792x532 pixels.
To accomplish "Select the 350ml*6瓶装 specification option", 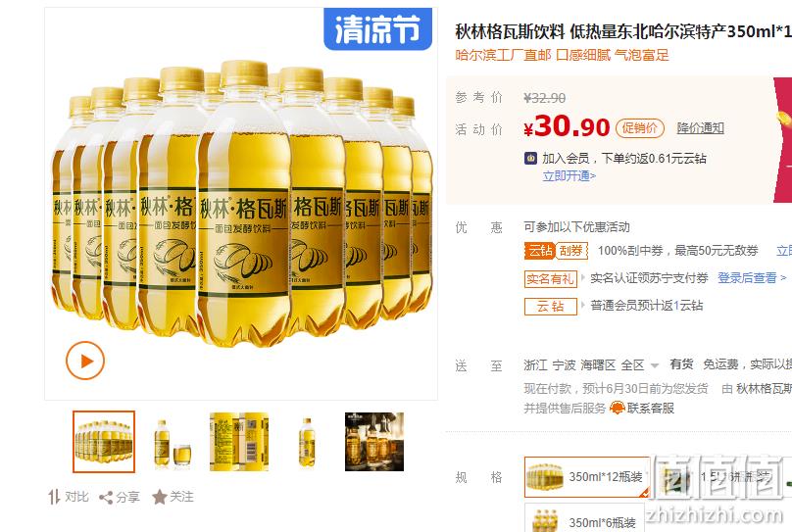I will click(x=584, y=517).
